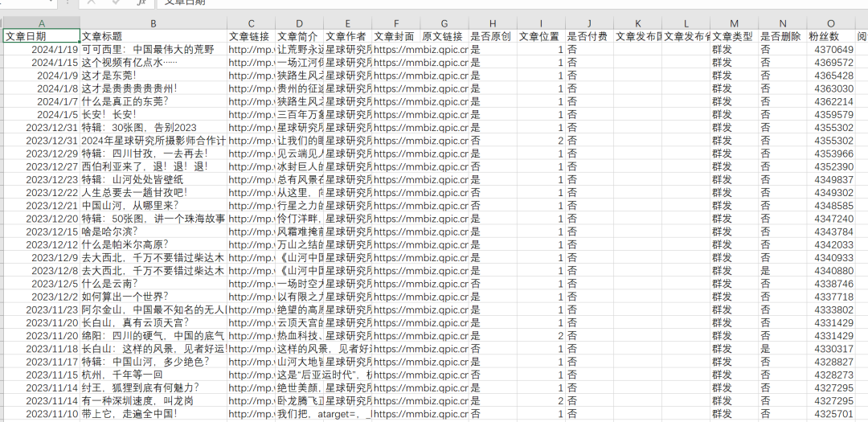Click the 文章简介 header cell
The height and width of the screenshot is (422, 868).
[299, 36]
